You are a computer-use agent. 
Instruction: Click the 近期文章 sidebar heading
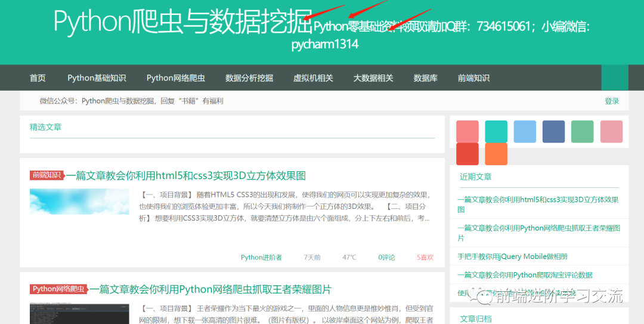(x=476, y=177)
